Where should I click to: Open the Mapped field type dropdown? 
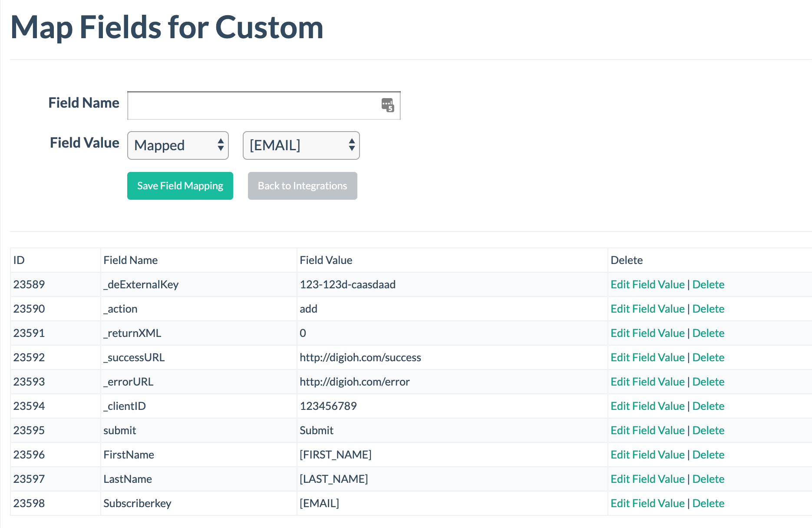(x=178, y=145)
